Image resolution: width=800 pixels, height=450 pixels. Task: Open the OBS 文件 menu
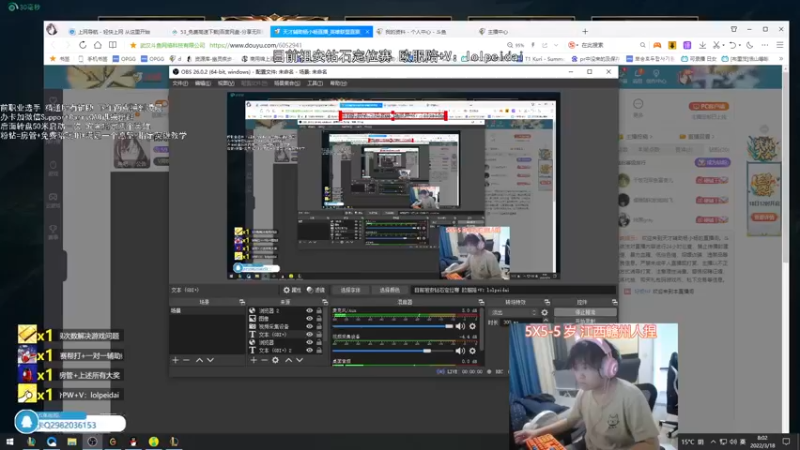[180, 83]
